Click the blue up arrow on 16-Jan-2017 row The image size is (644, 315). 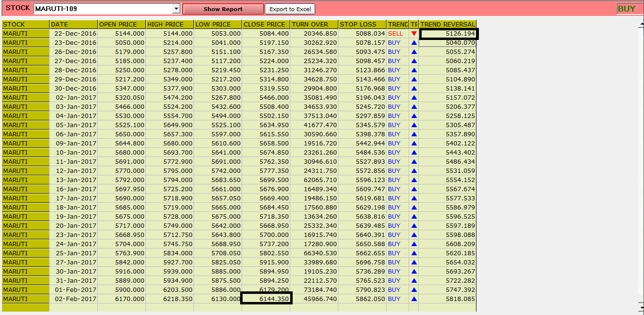[414, 189]
